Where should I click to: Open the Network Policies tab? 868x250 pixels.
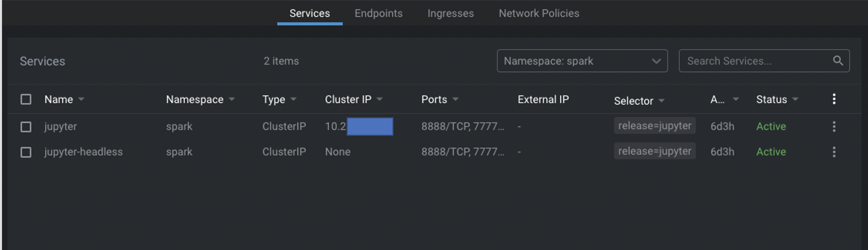point(539,13)
